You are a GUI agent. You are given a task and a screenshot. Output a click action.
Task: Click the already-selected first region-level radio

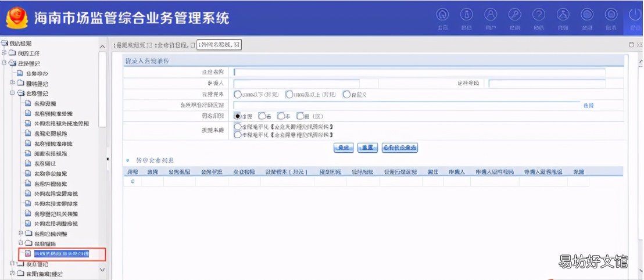237,116
